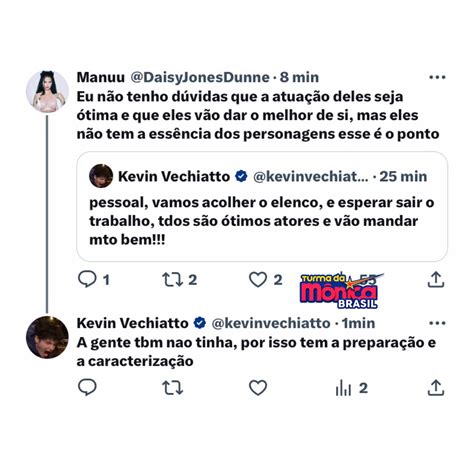Like Kevin Vechiatto's reply tweet

pos(258,388)
